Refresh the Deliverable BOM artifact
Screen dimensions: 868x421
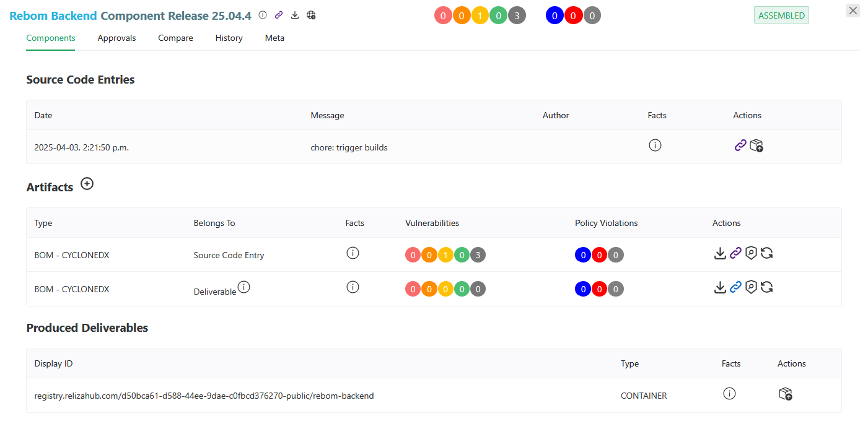(x=767, y=287)
